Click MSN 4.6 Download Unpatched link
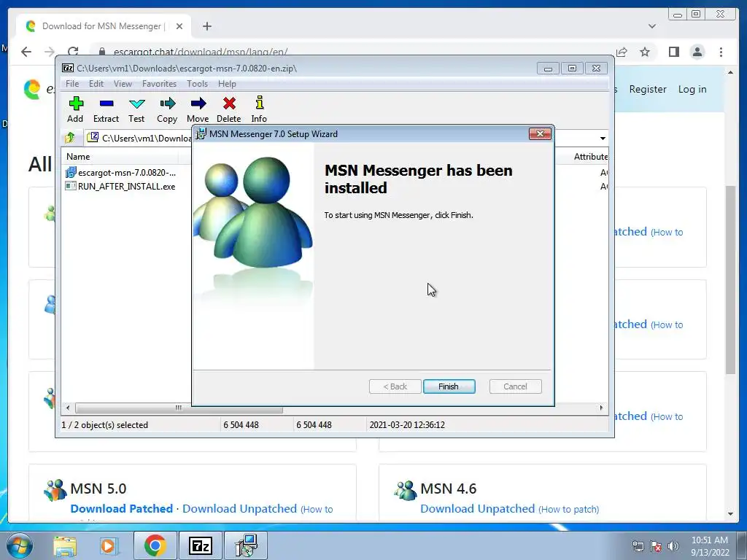 pyautogui.click(x=477, y=508)
